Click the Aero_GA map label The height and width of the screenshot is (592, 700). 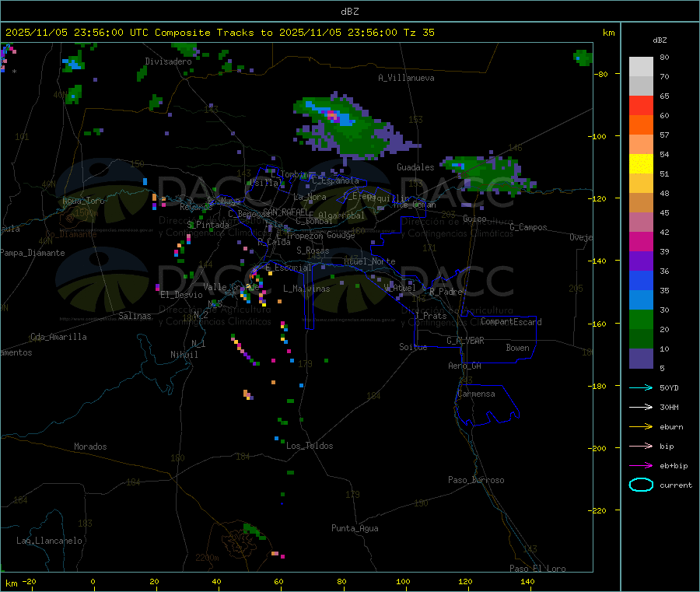(464, 366)
